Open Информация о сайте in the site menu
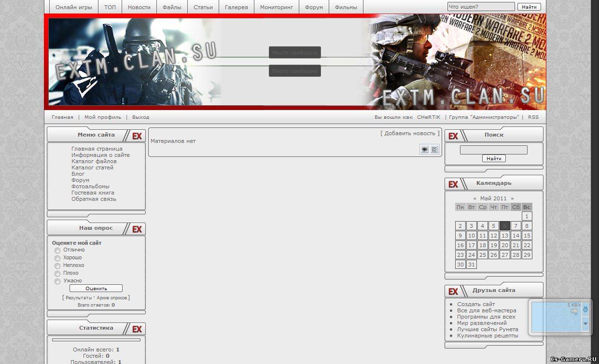This screenshot has height=364, width=599. [x=100, y=155]
